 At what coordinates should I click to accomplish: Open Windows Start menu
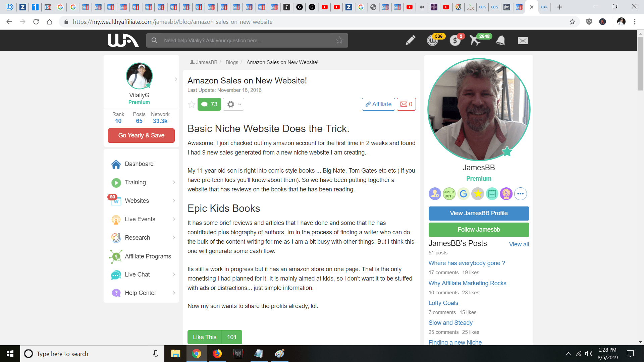(x=10, y=354)
